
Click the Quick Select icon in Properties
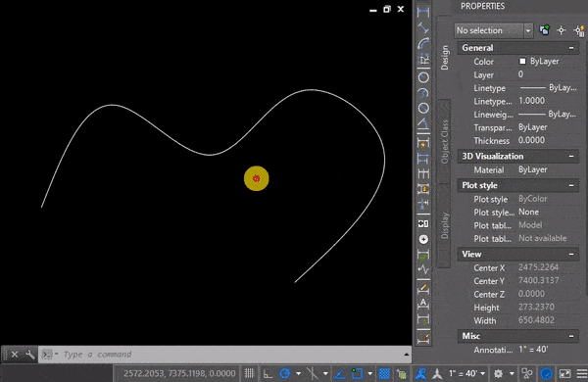580,30
